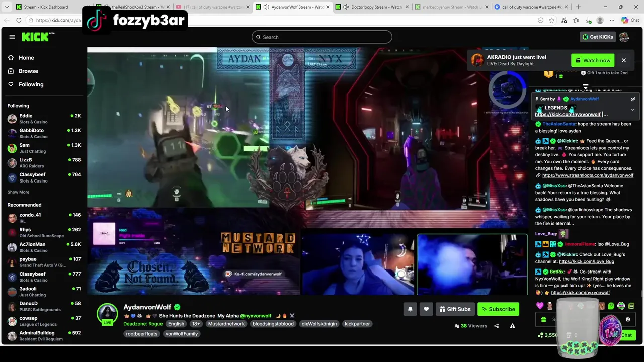Image resolution: width=644 pixels, height=362 pixels.
Task: Open Following in sidebar
Action: (31, 84)
